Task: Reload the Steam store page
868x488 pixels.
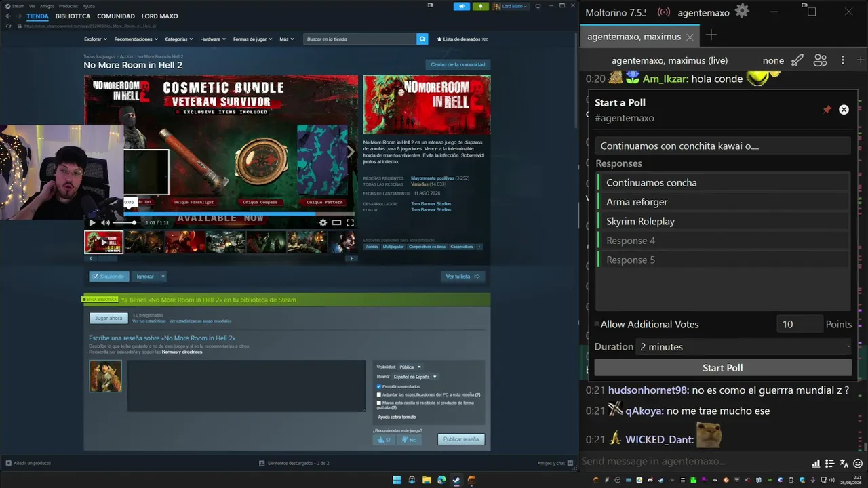Action: click(8, 26)
